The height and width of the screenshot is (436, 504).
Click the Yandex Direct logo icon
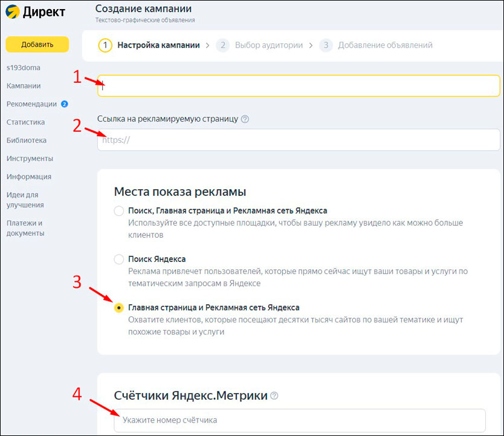tap(12, 12)
